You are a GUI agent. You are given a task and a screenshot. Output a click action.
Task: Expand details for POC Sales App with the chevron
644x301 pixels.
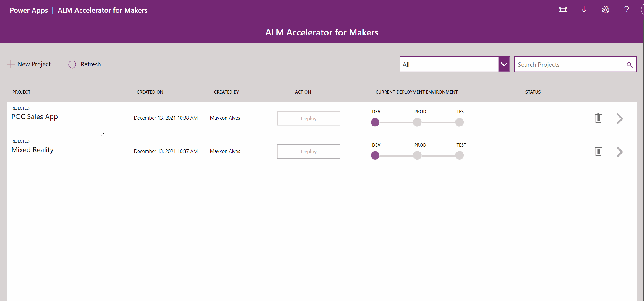pos(620,118)
